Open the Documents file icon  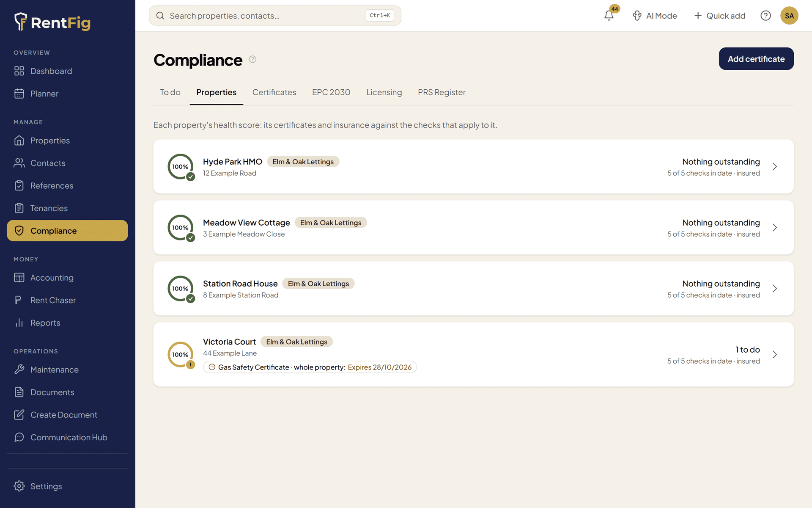pos(19,392)
